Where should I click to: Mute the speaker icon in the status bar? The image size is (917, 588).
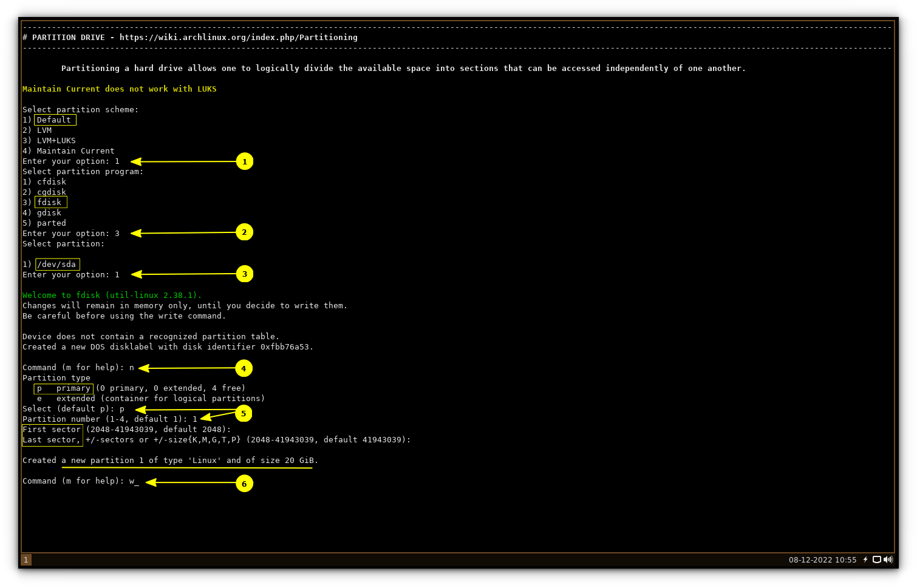pos(888,559)
